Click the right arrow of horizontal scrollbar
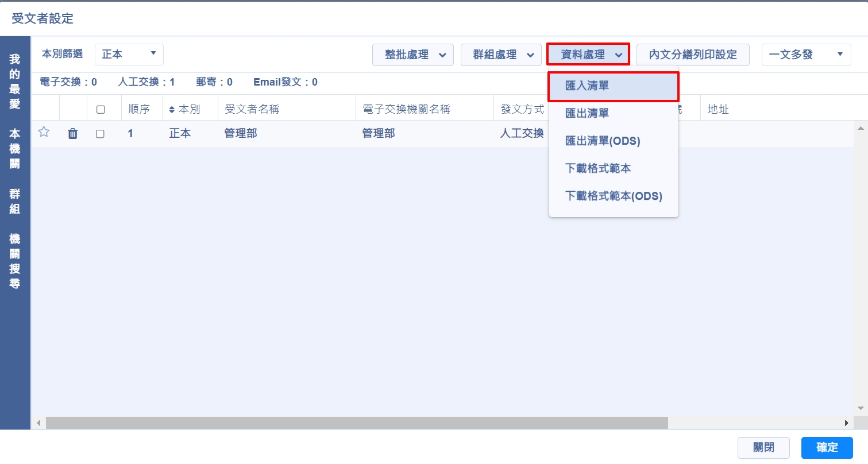Image resolution: width=868 pixels, height=464 pixels. pyautogui.click(x=846, y=423)
